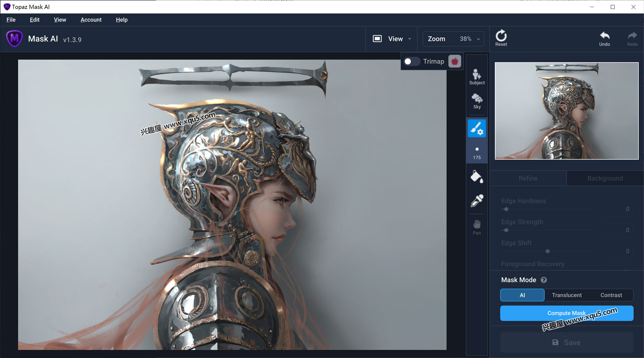Image resolution: width=644 pixels, height=358 pixels.
Task: Select Contrast mask mode
Action: pyautogui.click(x=611, y=295)
